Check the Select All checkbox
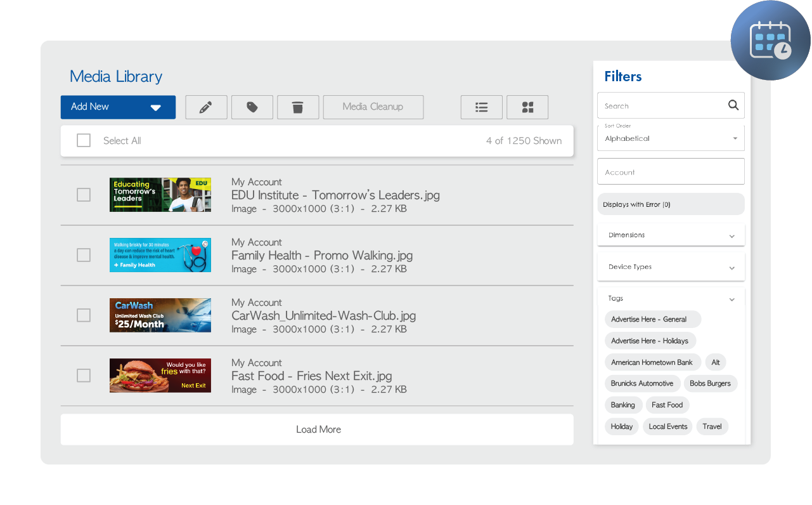The height and width of the screenshot is (505, 812). click(83, 140)
